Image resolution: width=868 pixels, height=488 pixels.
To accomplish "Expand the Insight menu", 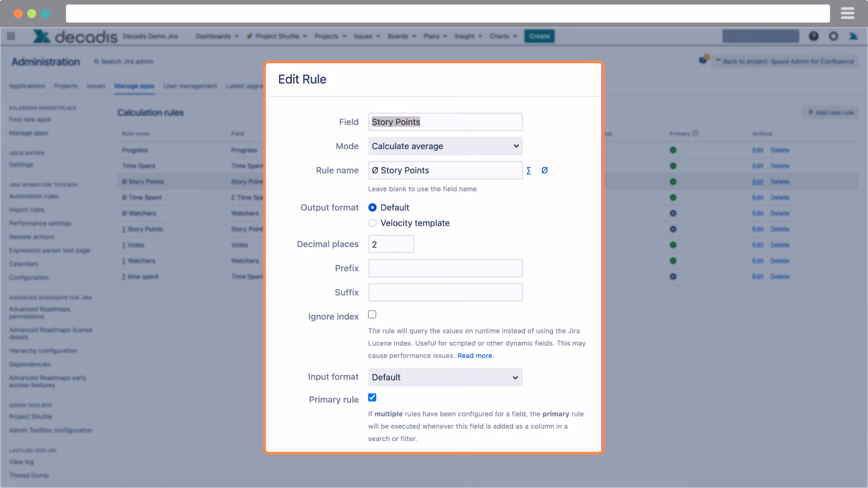I will click(x=468, y=36).
